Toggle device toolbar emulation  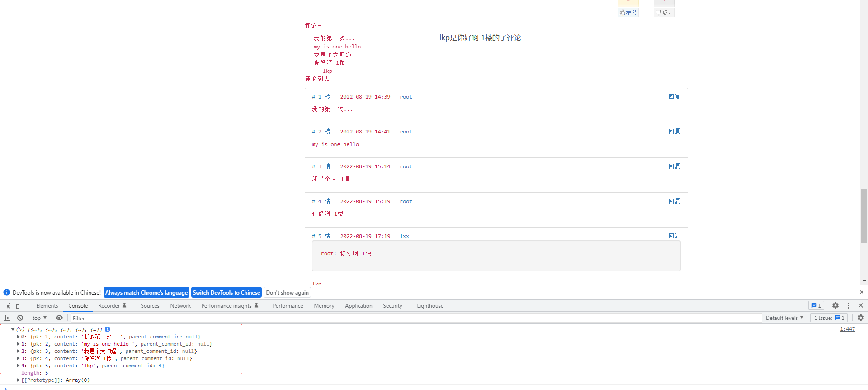tap(19, 306)
